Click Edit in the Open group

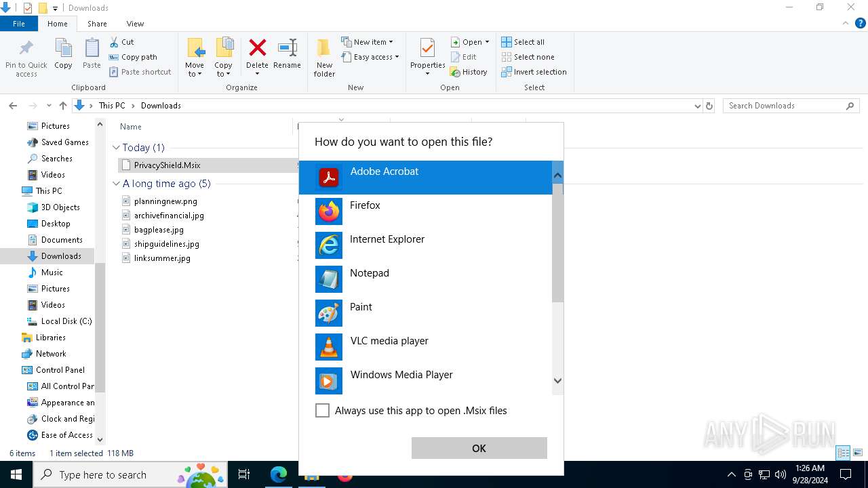tap(464, 57)
